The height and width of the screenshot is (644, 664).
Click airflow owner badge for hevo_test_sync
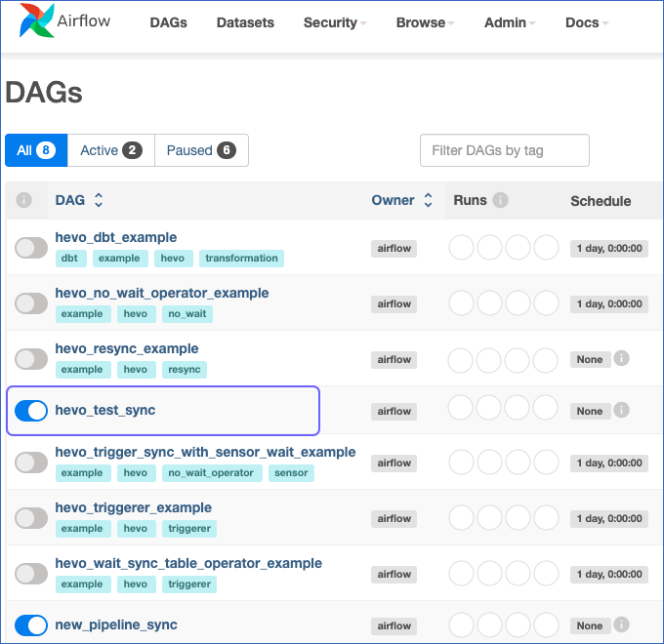[394, 411]
